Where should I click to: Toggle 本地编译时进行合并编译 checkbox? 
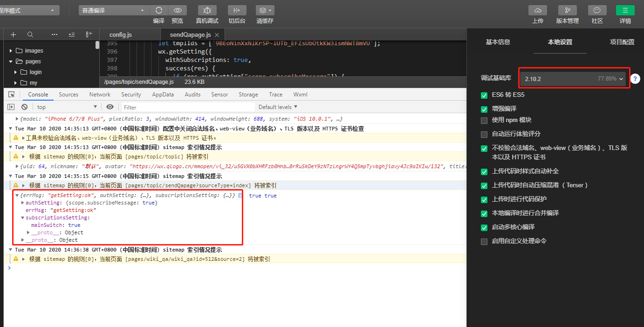tap(484, 213)
